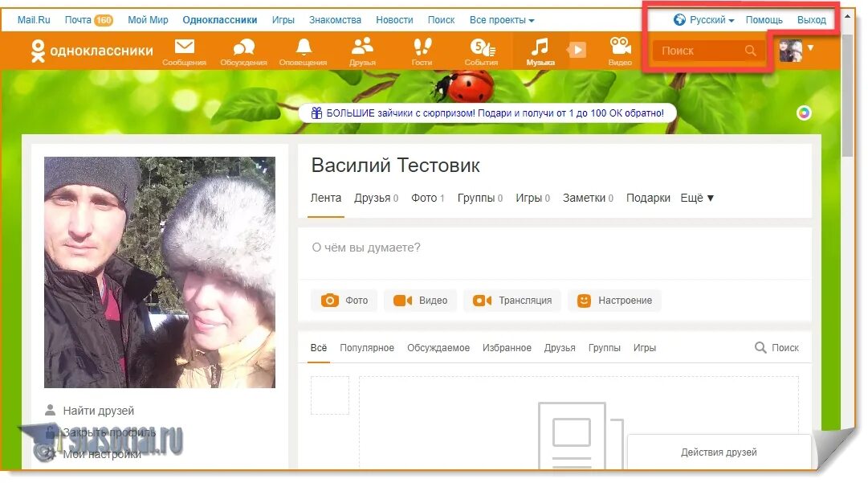Expand the Ещё profile menu

pos(697,198)
